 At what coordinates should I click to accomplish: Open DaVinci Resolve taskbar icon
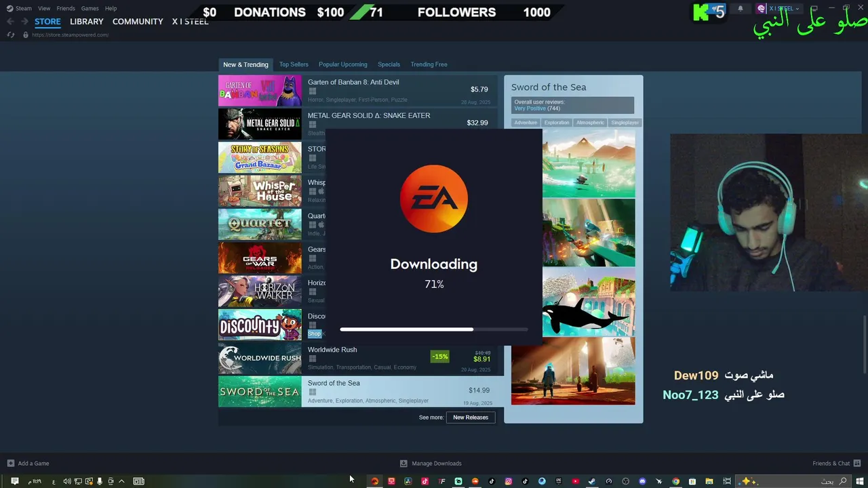[408, 481]
